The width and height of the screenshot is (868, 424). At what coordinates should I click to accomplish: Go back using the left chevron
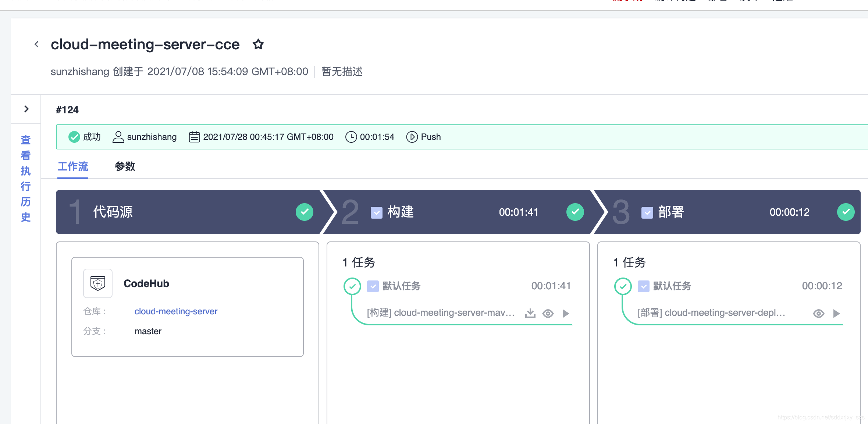[x=36, y=45]
